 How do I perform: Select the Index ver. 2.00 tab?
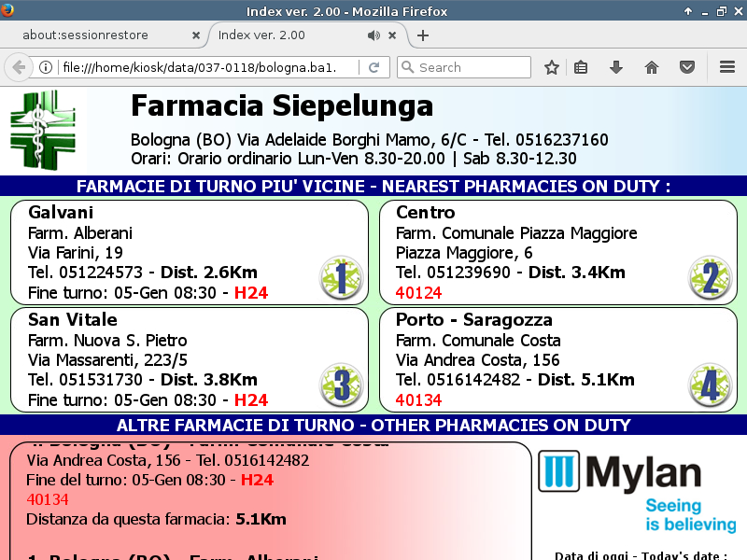point(271,35)
